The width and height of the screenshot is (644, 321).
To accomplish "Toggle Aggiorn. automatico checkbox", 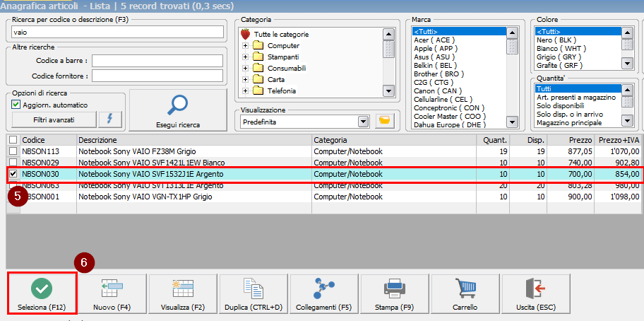I will 16,105.
